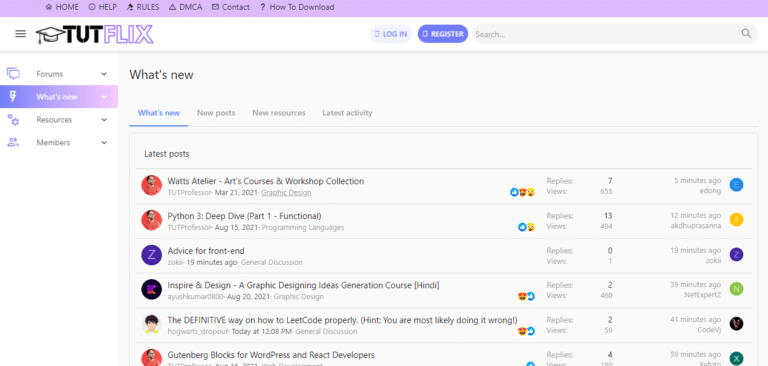
Task: Open How To Download link
Action: [297, 7]
